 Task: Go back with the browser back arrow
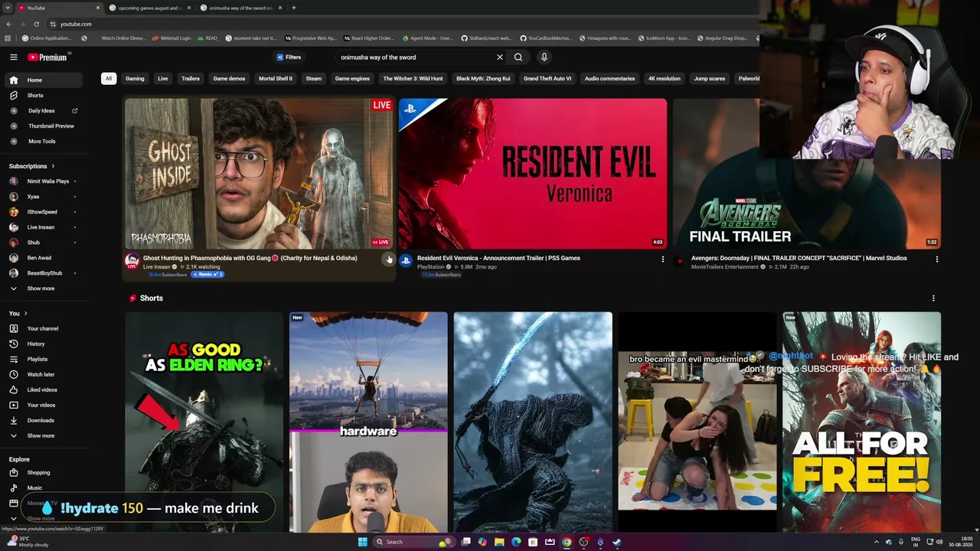pos(8,24)
